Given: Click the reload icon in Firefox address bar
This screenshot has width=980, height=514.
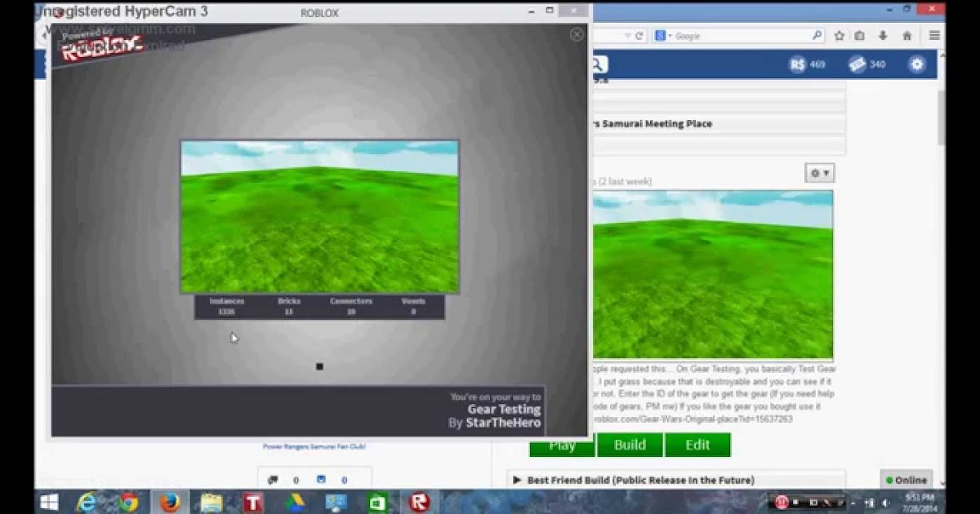Looking at the screenshot, I should pos(639,36).
